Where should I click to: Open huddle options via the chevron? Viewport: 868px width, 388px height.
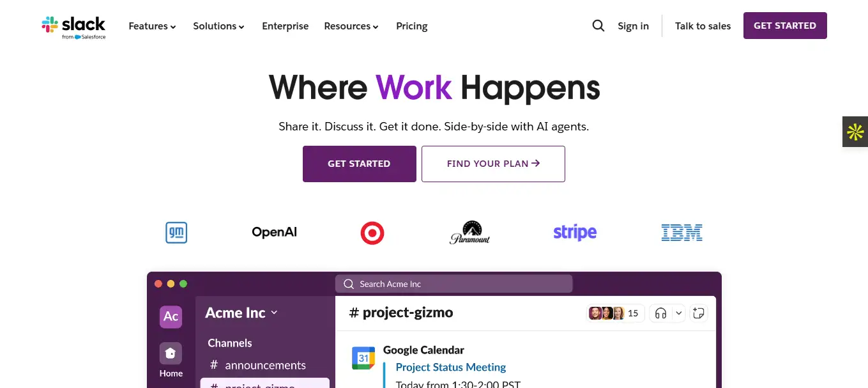tap(679, 313)
